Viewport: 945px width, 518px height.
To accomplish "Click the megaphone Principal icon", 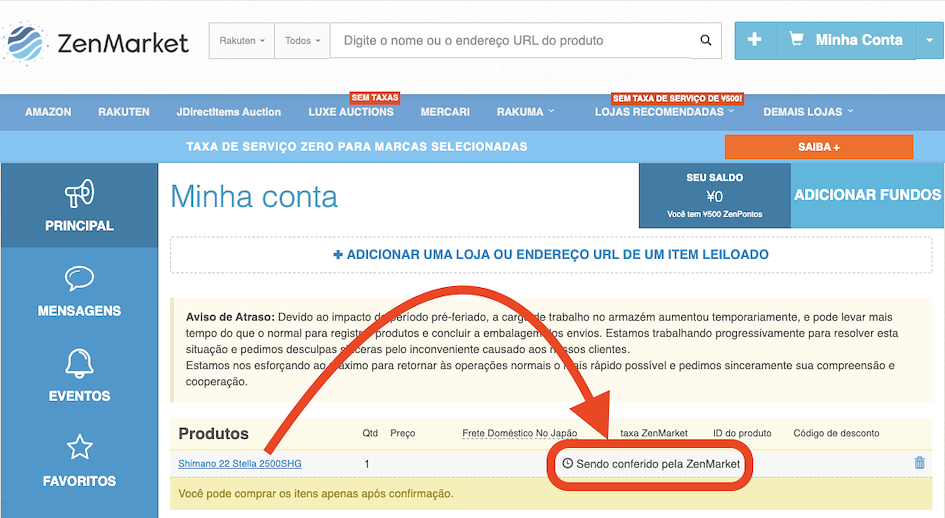I will [80, 194].
